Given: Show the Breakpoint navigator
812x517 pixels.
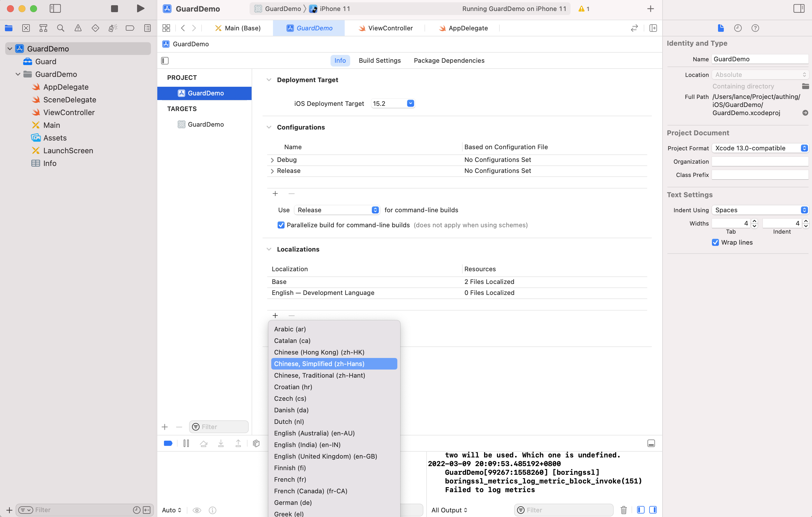Looking at the screenshot, I should [130, 28].
